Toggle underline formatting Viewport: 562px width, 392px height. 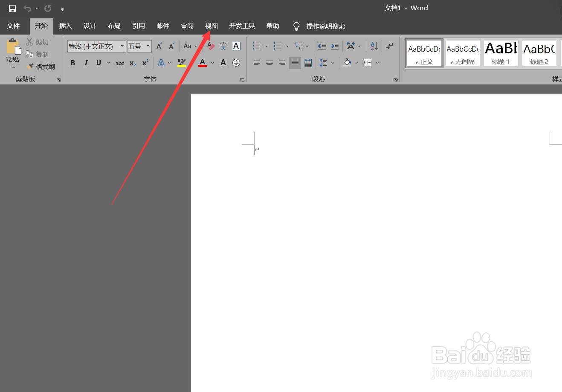98,63
